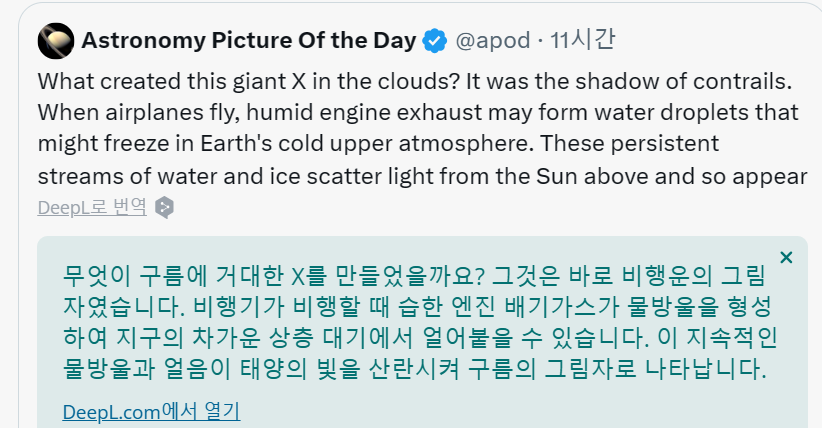The width and height of the screenshot is (822, 428).
Task: Click Korean line starting '무엇이 구름에 거대한'
Action: (x=415, y=275)
